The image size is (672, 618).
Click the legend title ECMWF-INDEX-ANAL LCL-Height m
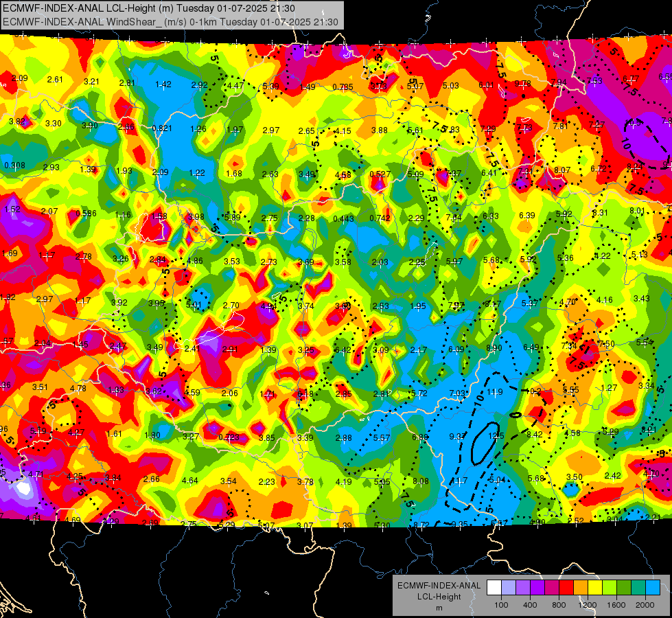[439, 597]
